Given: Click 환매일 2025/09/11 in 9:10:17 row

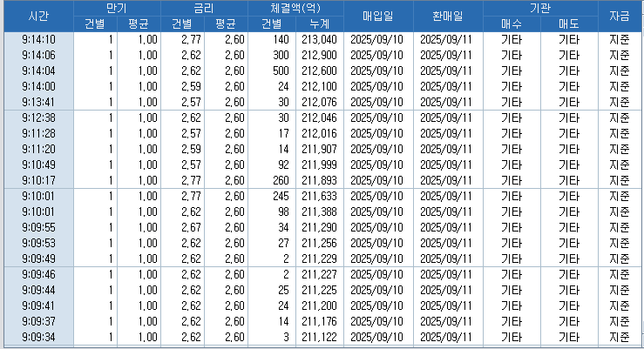Looking at the screenshot, I should tap(448, 180).
